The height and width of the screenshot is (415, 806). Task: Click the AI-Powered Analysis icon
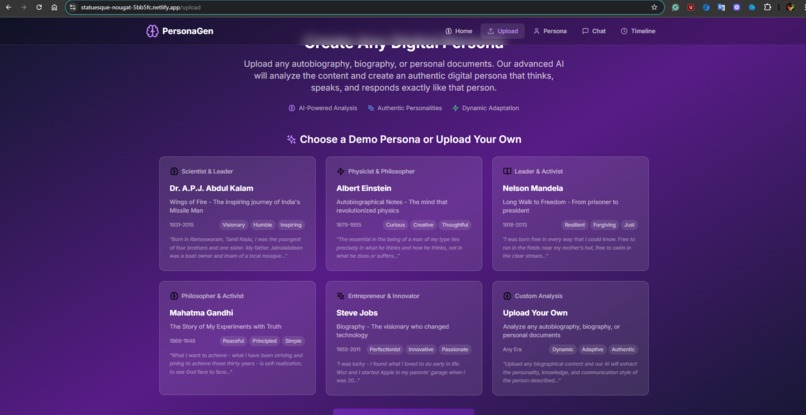tap(291, 108)
